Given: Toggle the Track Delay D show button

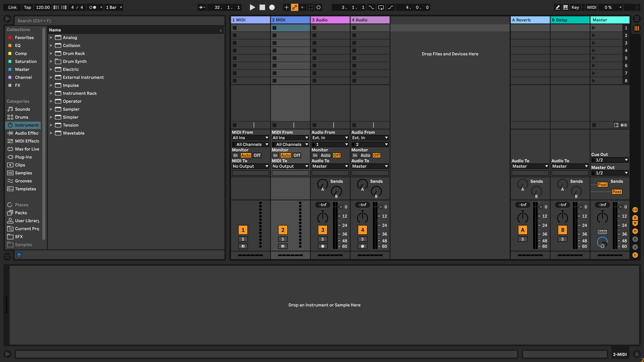Looking at the screenshot, I should point(635,239).
